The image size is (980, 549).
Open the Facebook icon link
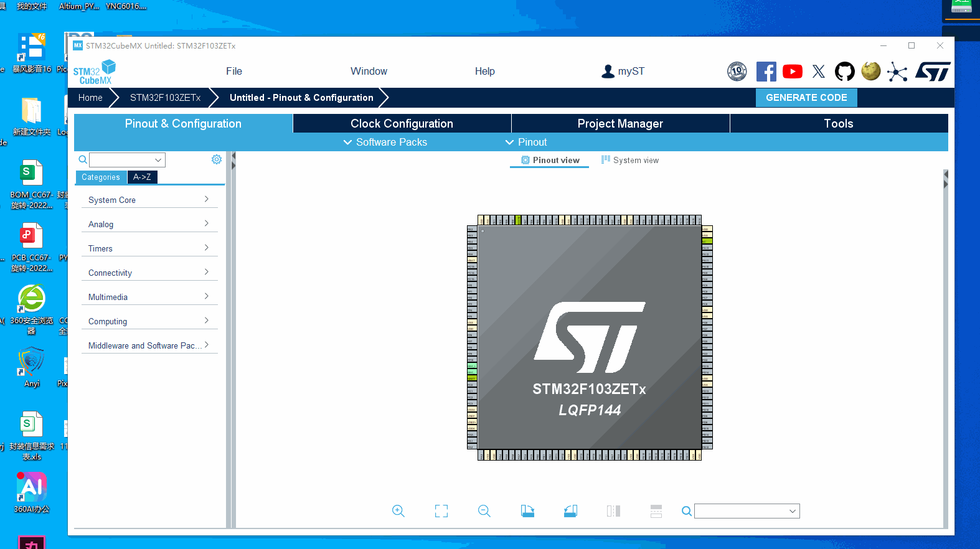(x=766, y=72)
